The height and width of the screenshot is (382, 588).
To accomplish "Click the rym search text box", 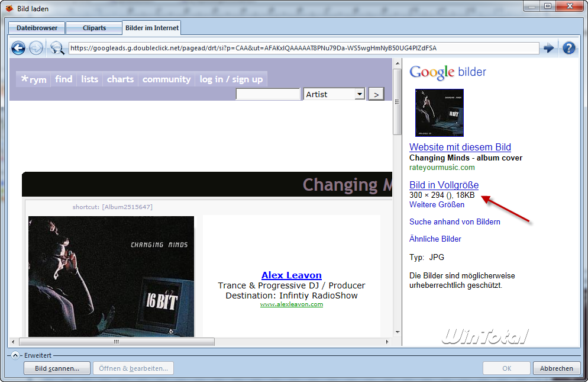I will (268, 94).
